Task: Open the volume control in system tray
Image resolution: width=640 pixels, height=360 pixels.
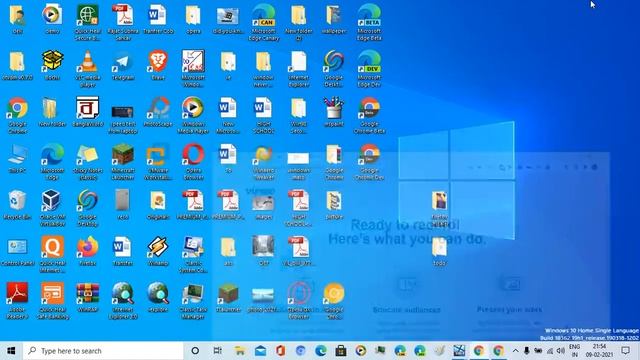Action: tap(561, 351)
